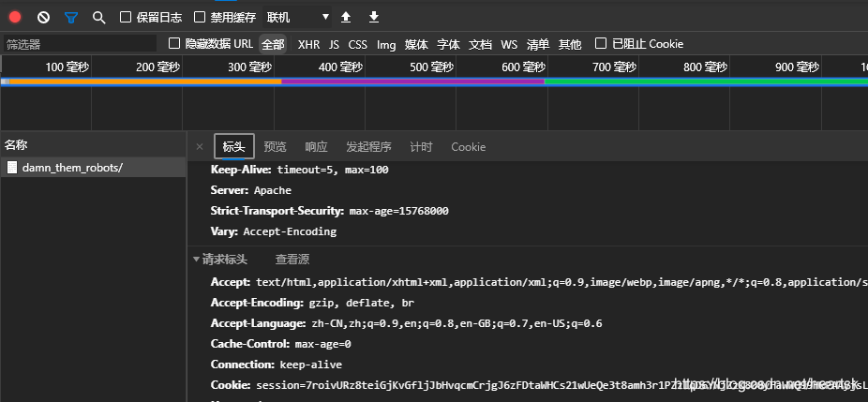The width and height of the screenshot is (868, 402).
Task: Select the Connection: keep-alive line
Action: coord(277,365)
